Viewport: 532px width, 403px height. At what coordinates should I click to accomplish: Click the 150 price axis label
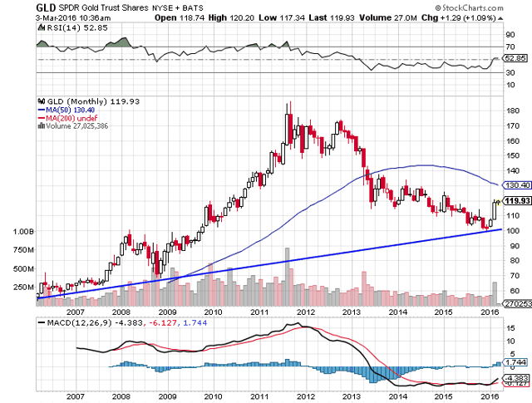click(512, 155)
